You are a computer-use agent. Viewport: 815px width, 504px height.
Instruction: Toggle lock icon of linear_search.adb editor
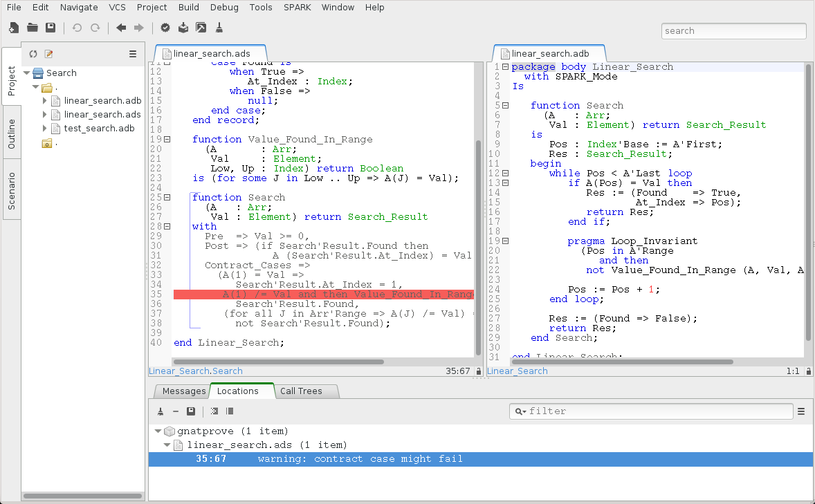(x=808, y=371)
